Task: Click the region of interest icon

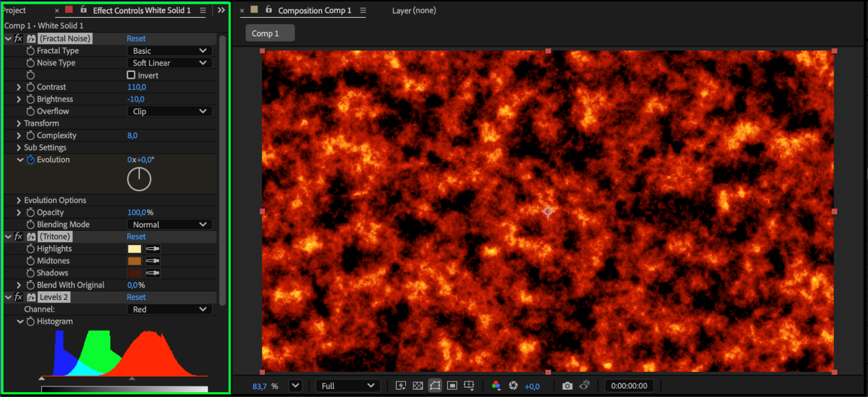Action: click(x=452, y=386)
